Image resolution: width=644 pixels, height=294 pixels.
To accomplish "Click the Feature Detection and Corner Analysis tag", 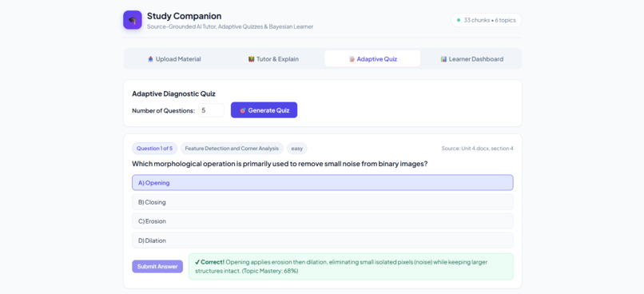I will (x=232, y=149).
